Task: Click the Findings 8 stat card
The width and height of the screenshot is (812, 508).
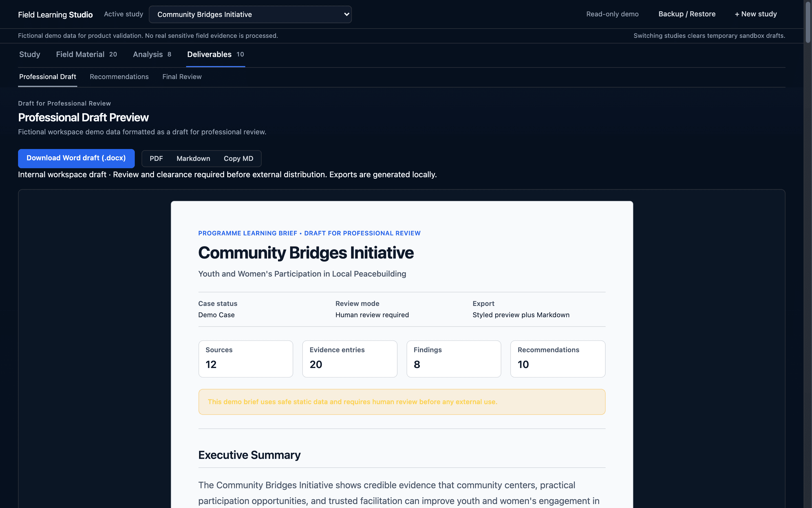Action: [x=454, y=359]
